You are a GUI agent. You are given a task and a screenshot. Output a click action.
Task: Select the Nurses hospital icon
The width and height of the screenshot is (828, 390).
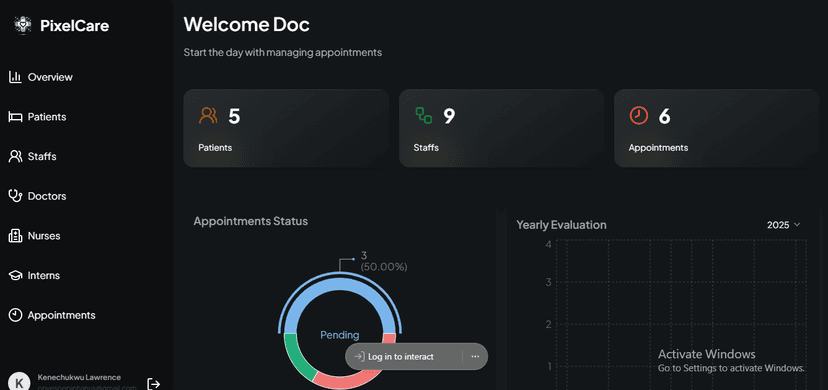(15, 235)
